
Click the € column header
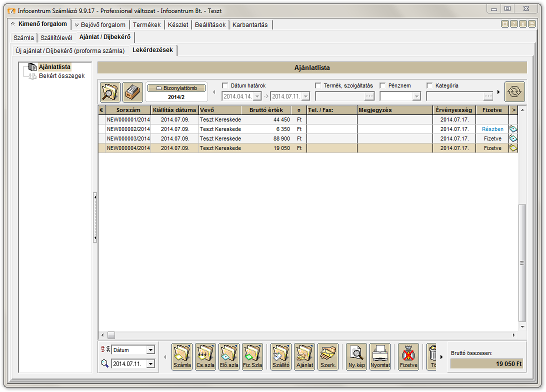[x=101, y=110]
